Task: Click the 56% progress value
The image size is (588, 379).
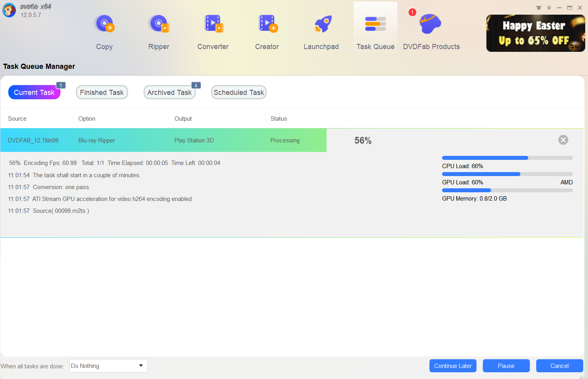Action: (x=363, y=140)
